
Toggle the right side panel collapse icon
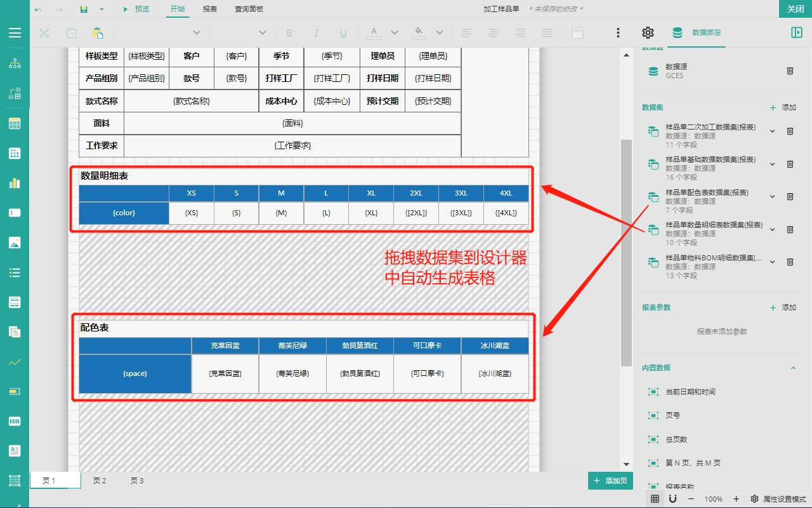click(797, 33)
